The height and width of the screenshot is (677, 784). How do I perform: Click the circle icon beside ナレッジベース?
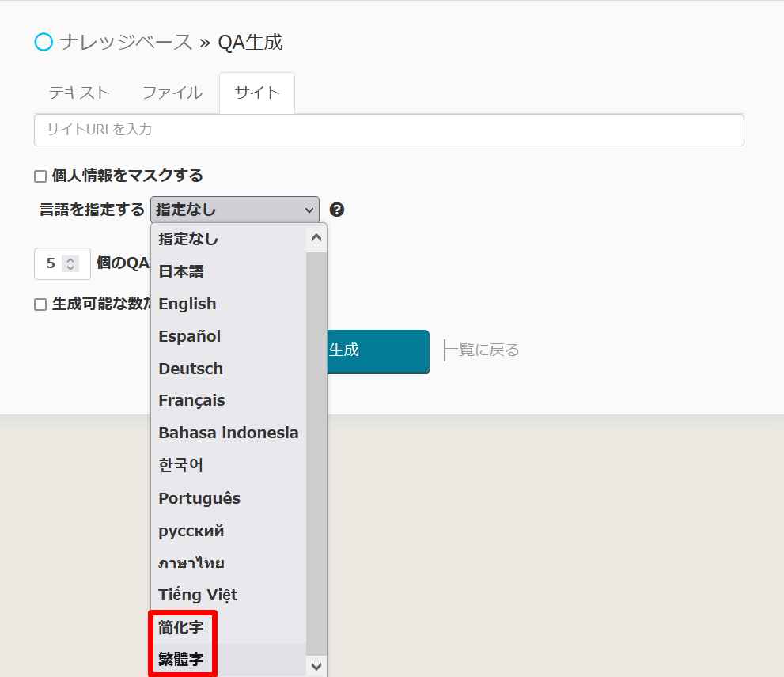[44, 42]
